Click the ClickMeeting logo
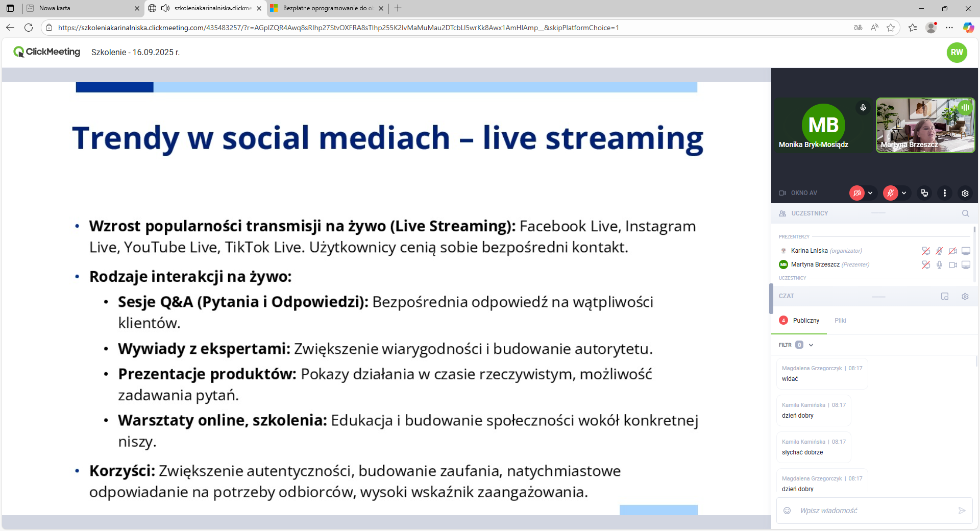 pyautogui.click(x=46, y=52)
